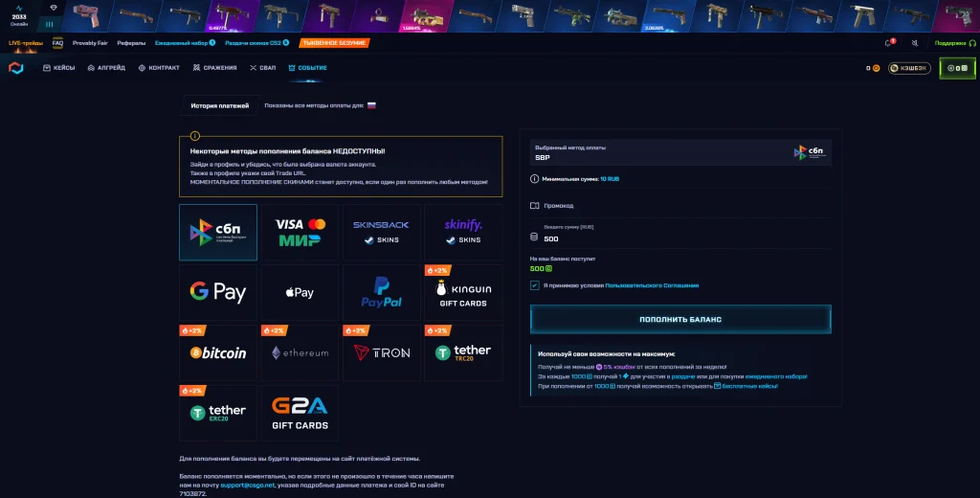Click the diamond icon in live feed header
Viewport: 980px width, 498px height.
pos(54,8)
